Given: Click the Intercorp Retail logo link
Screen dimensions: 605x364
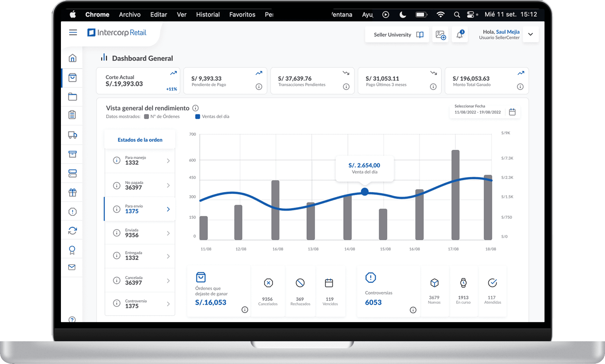Looking at the screenshot, I should 117,33.
